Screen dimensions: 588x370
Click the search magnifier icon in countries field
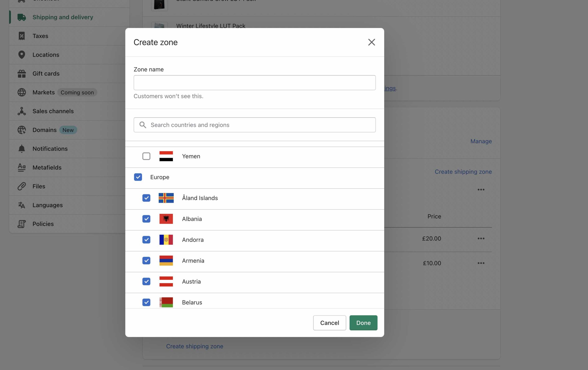click(143, 125)
